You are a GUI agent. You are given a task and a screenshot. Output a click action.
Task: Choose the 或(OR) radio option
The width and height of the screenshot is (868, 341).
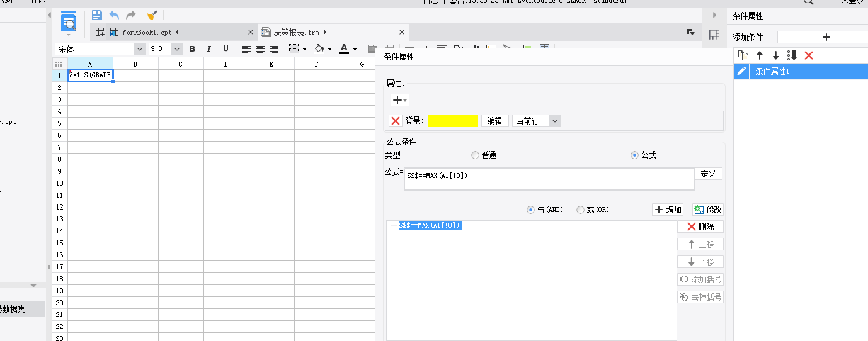coord(580,210)
